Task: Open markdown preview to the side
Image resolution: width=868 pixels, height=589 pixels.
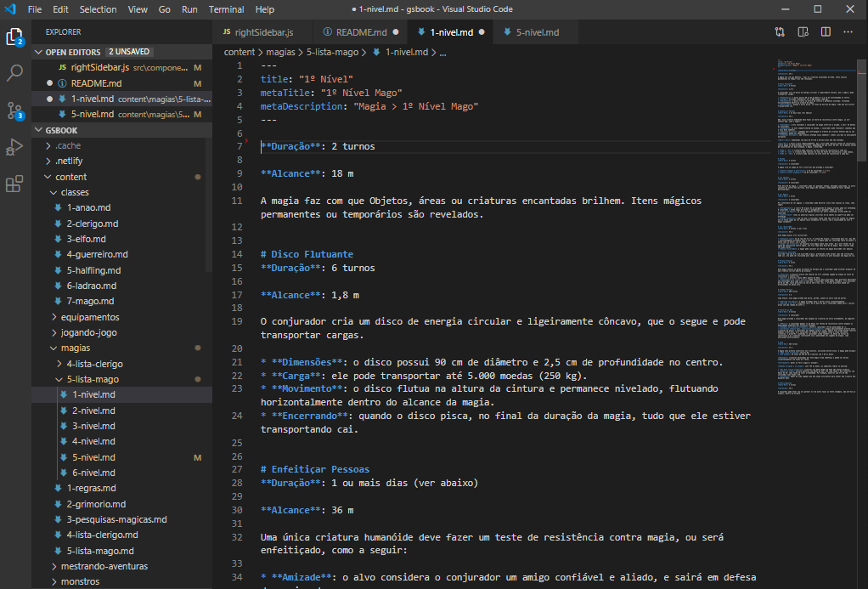Action: [x=803, y=32]
